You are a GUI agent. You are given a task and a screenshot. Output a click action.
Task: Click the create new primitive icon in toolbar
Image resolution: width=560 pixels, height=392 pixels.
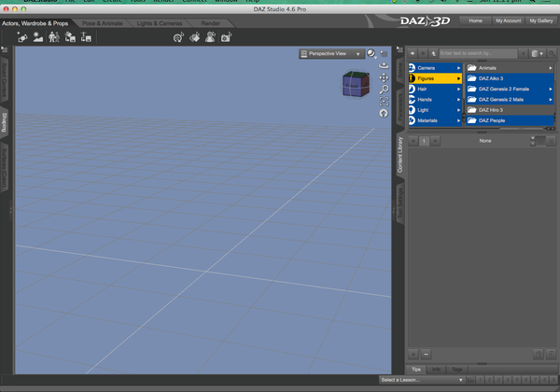pos(22,36)
